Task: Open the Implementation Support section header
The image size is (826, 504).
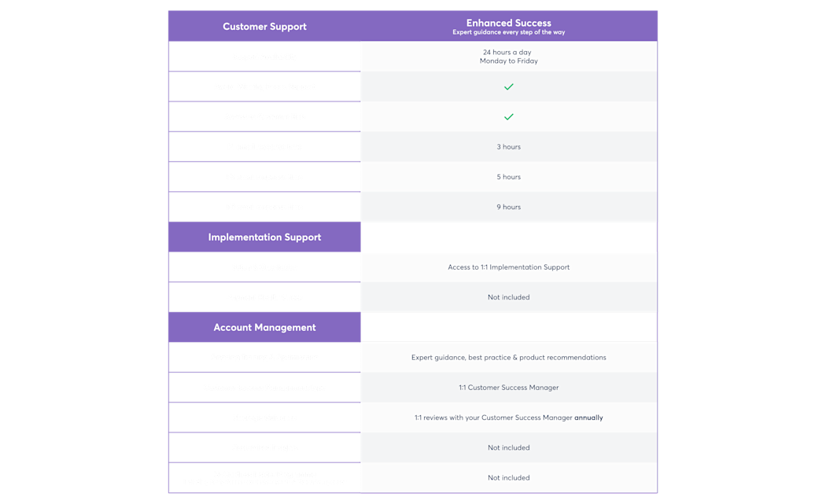Action: pyautogui.click(x=264, y=237)
